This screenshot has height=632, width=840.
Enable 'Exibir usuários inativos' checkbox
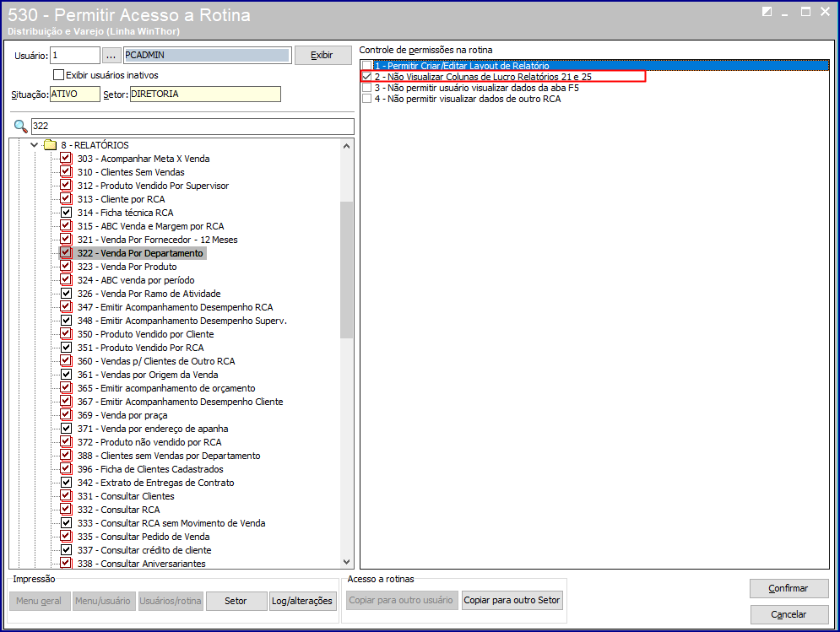tap(59, 75)
